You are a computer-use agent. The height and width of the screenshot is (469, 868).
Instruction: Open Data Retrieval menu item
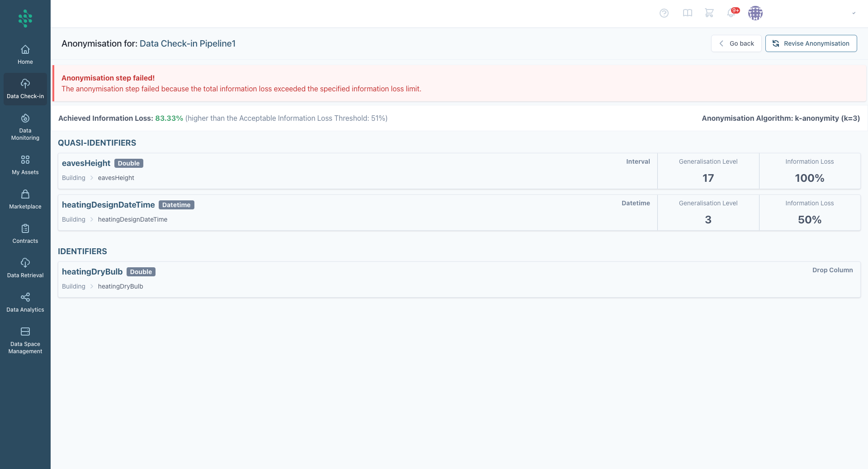coord(25,268)
